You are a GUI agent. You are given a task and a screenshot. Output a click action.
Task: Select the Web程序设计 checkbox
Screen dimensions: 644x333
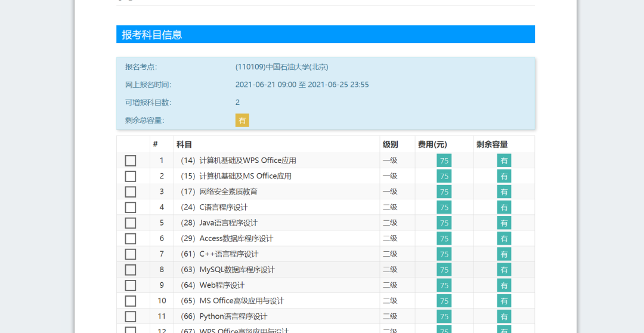pyautogui.click(x=130, y=286)
